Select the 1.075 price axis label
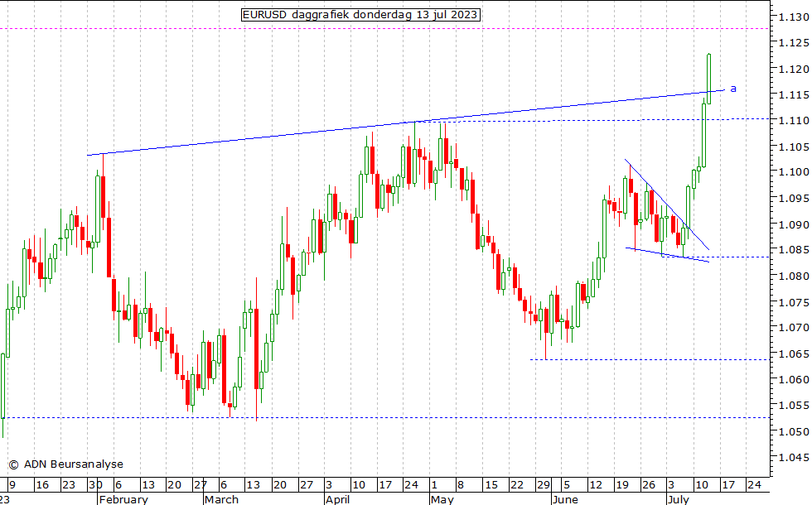 pyautogui.click(x=794, y=302)
